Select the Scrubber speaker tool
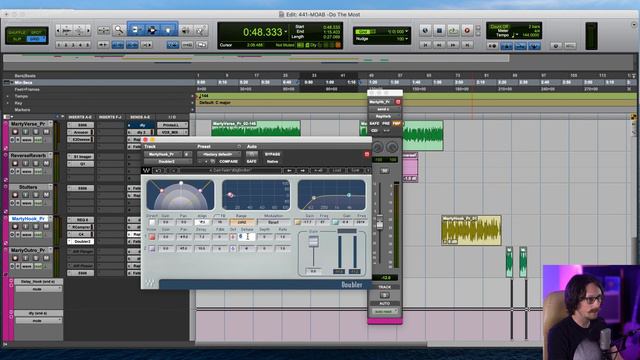 [185, 30]
